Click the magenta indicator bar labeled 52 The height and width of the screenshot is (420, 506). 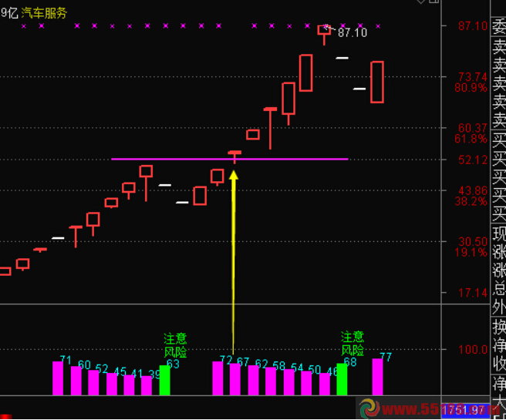tap(93, 382)
